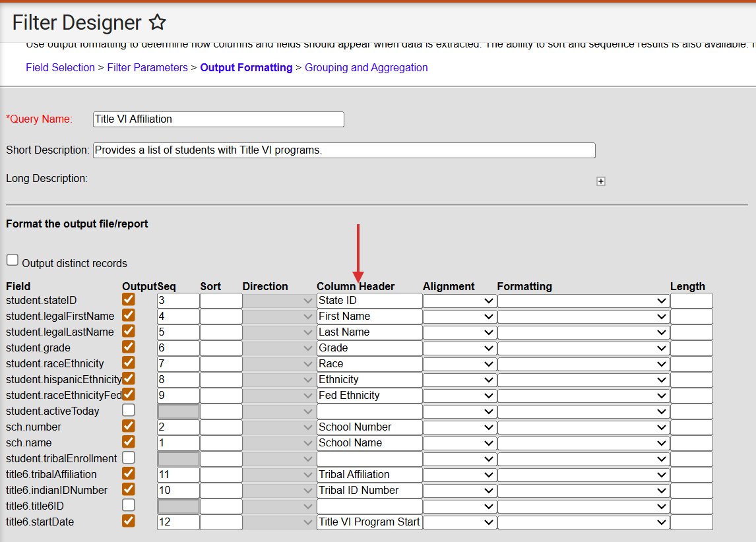
Task: Open Formatting dropdown for student.legalLastName
Action: (x=583, y=332)
